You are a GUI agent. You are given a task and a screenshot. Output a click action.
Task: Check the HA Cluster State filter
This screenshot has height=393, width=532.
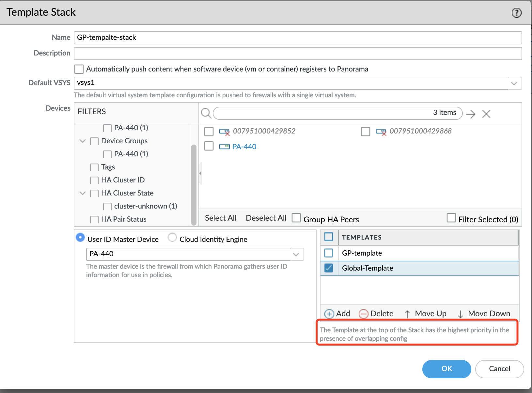(x=94, y=193)
